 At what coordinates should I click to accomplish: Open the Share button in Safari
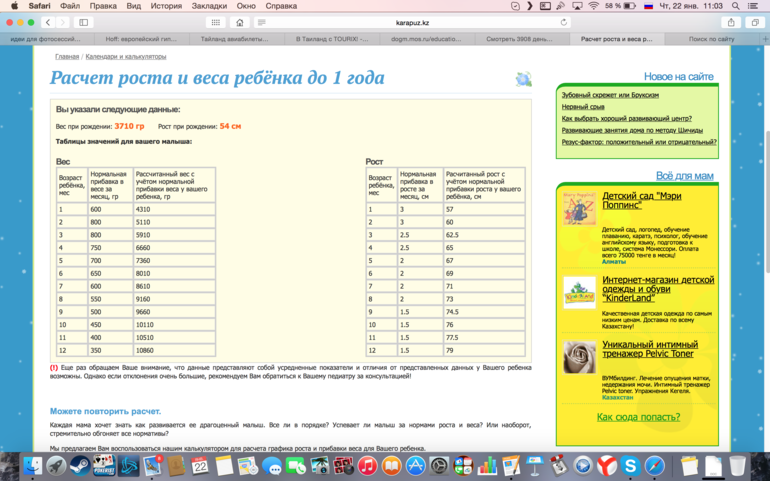click(731, 22)
